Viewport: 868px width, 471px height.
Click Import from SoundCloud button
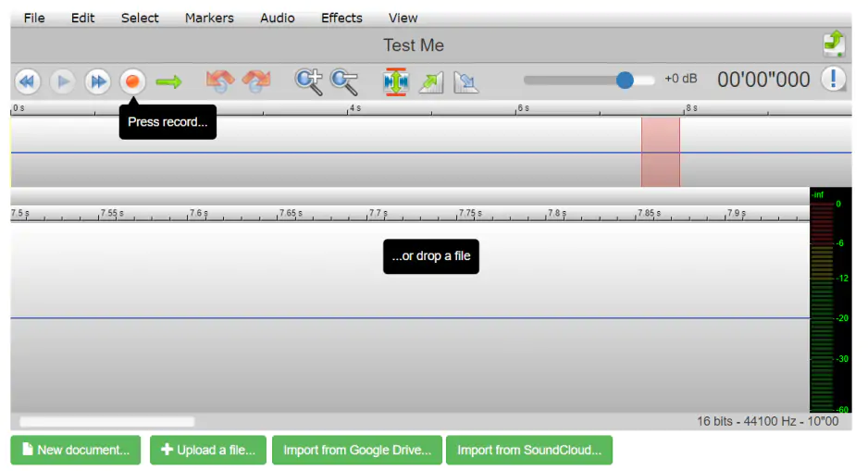click(x=528, y=450)
